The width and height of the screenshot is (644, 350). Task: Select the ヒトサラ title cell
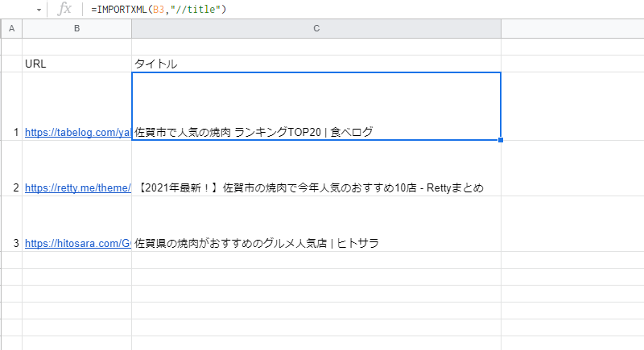(316, 224)
